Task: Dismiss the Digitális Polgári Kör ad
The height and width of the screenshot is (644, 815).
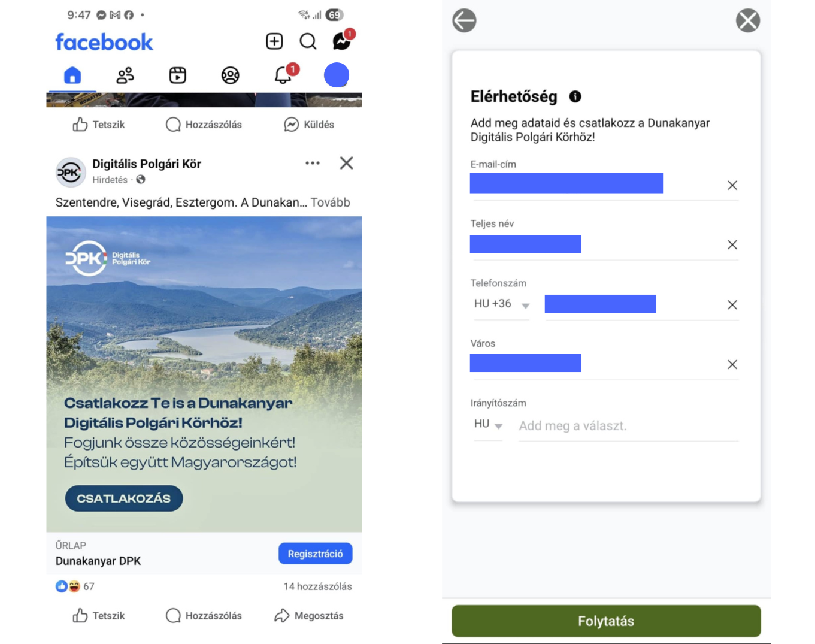Action: pyautogui.click(x=346, y=163)
